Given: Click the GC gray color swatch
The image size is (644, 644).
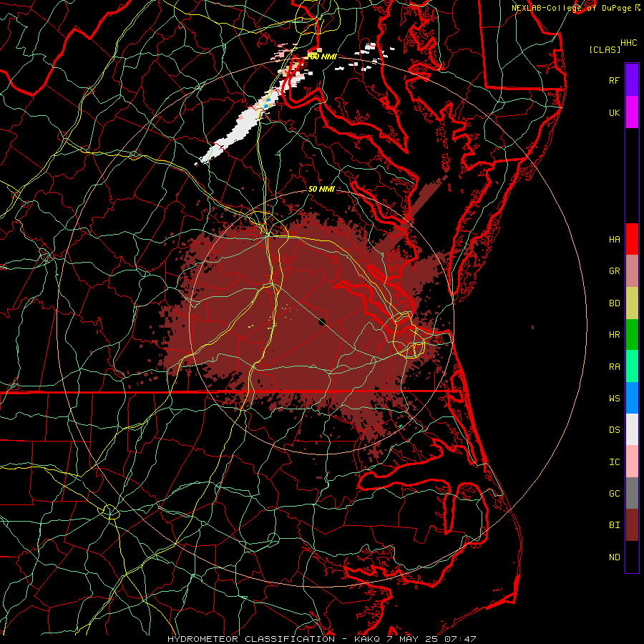Looking at the screenshot, I should pos(632,493).
